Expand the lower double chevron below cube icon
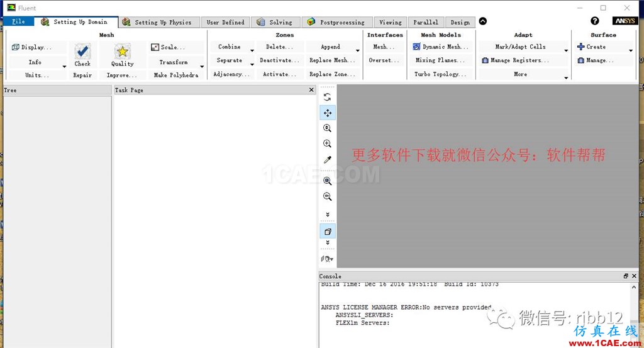Viewport: 644px width, 348px height. (327, 242)
